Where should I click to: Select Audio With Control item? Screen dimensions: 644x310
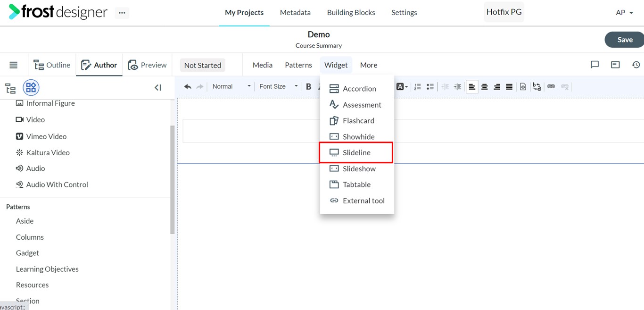coord(52,184)
